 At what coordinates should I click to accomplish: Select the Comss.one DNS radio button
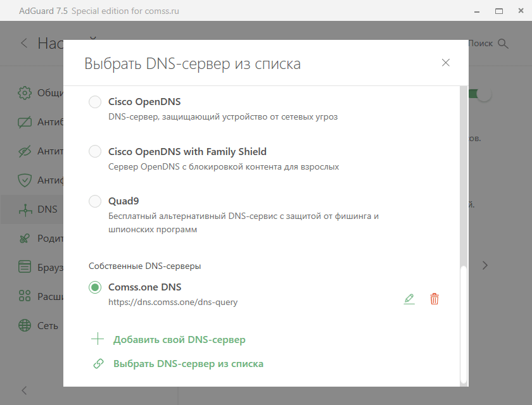pos(95,287)
